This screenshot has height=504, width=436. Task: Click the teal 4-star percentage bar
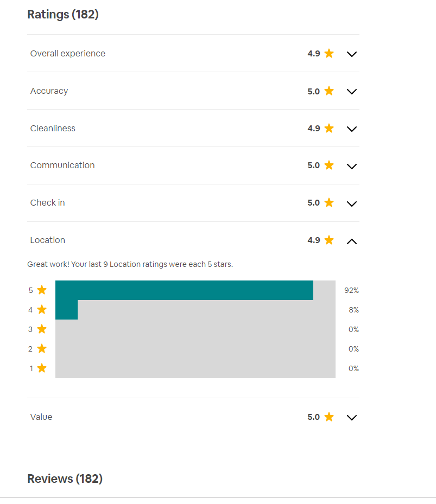point(67,310)
